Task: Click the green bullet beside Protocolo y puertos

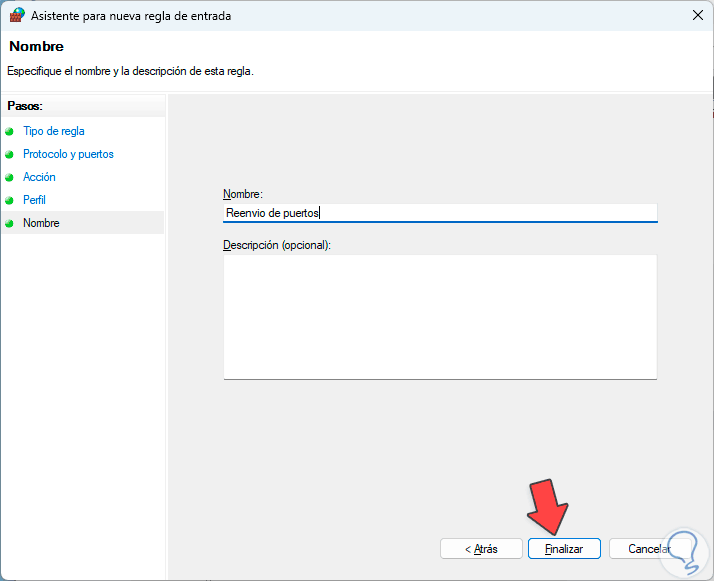Action: pos(10,154)
